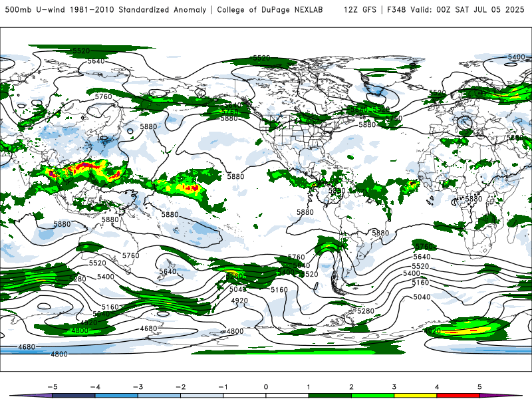Select the dark green 1 to 2 swatch

pos(330,396)
